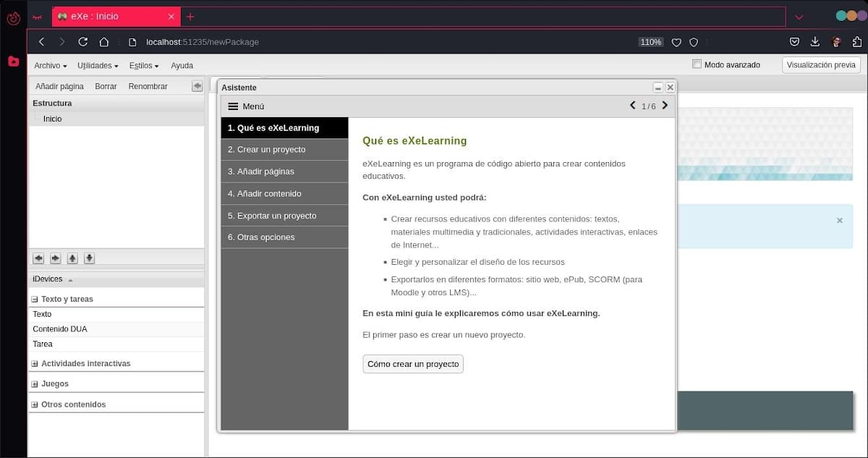The height and width of the screenshot is (458, 868).
Task: Go to the browser home page
Action: (x=104, y=42)
